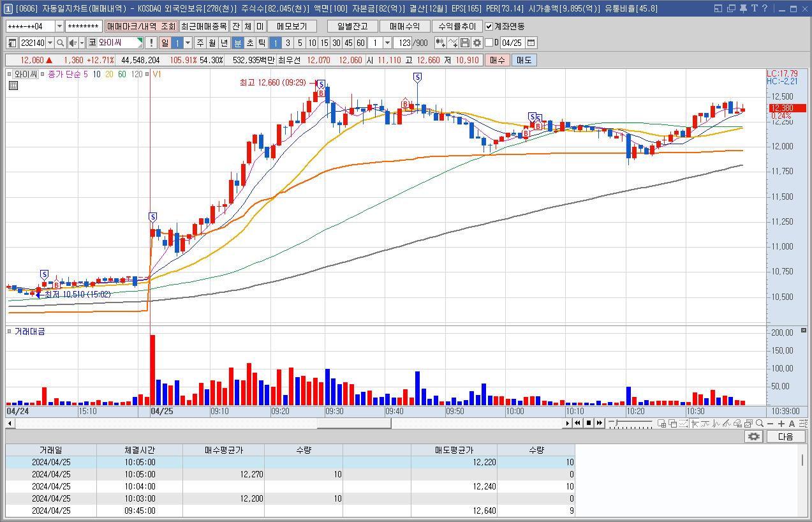The width and height of the screenshot is (812, 522).
Task: Click blue 매도 sell button
Action: coord(523,60)
